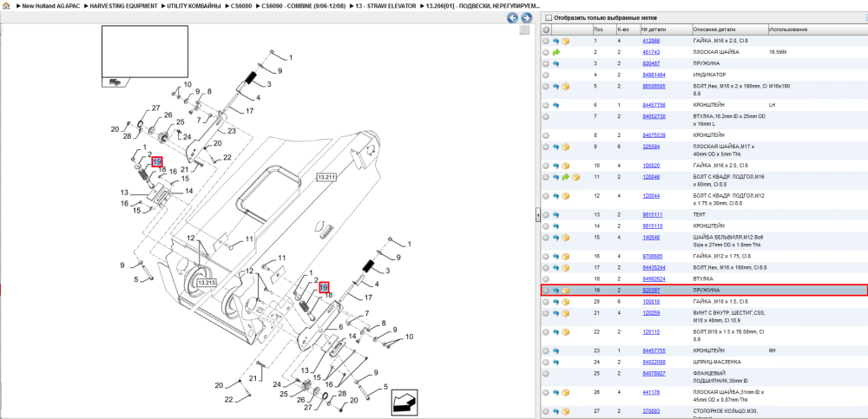Viewport: 868px width, 419px height.
Task: Open part number link 84981494
Action: pyautogui.click(x=654, y=75)
